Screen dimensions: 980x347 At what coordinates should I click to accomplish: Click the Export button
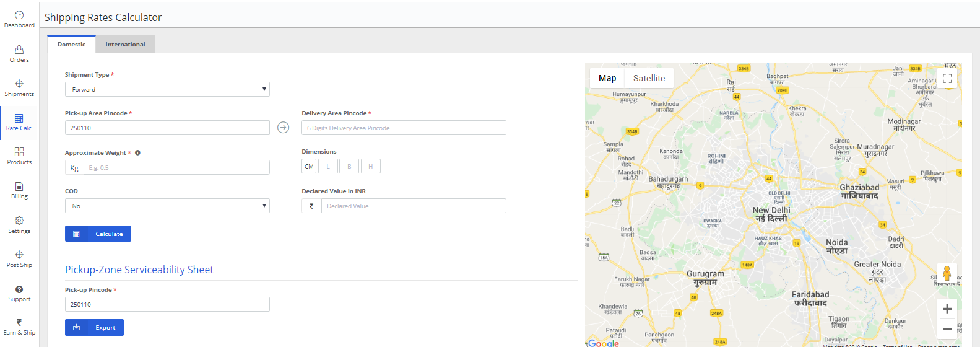pyautogui.click(x=94, y=327)
